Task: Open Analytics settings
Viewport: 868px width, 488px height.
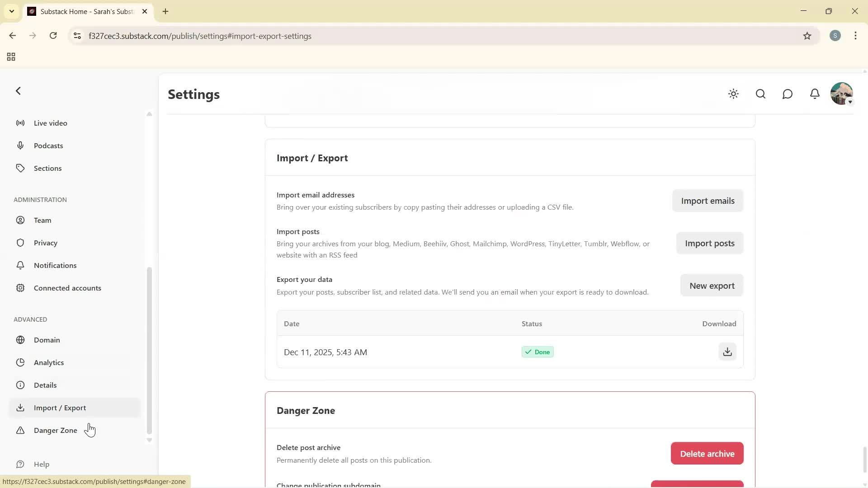Action: 49,362
